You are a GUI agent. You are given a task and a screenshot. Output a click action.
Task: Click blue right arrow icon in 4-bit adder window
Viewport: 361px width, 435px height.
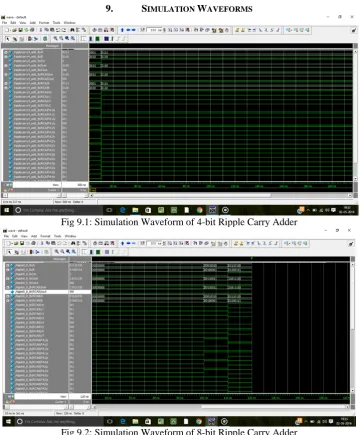coord(134,30)
